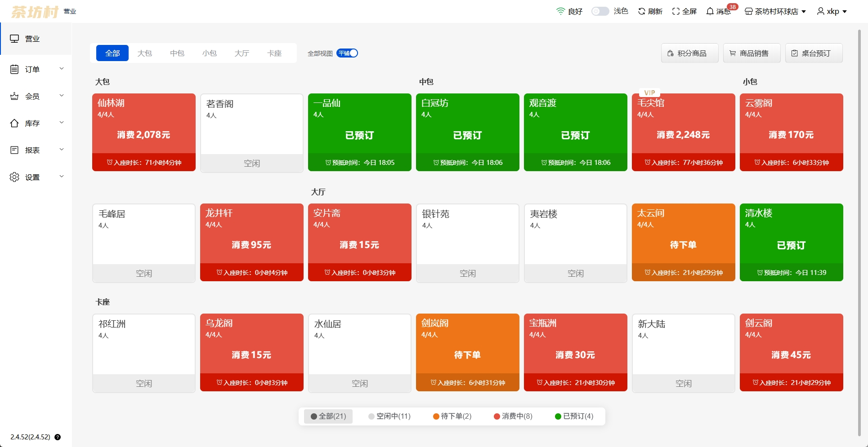Toggle the 浅色 theme switch

(x=600, y=11)
